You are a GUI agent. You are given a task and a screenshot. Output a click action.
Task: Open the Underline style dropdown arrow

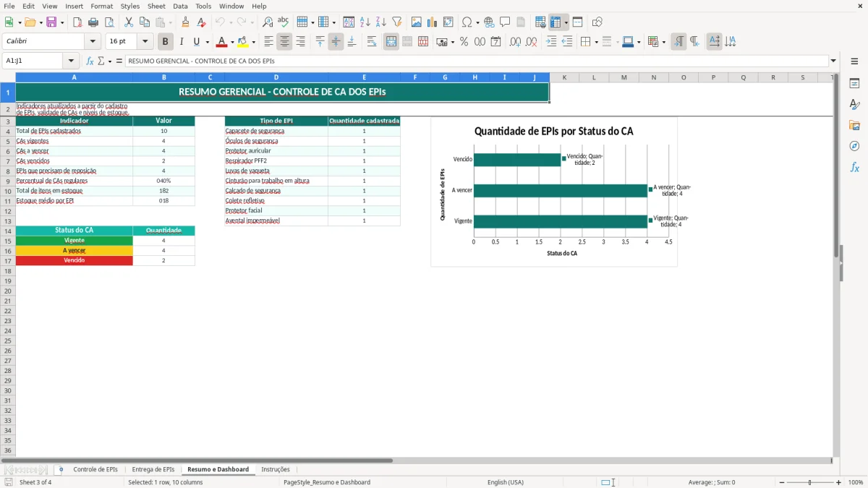[x=208, y=42]
